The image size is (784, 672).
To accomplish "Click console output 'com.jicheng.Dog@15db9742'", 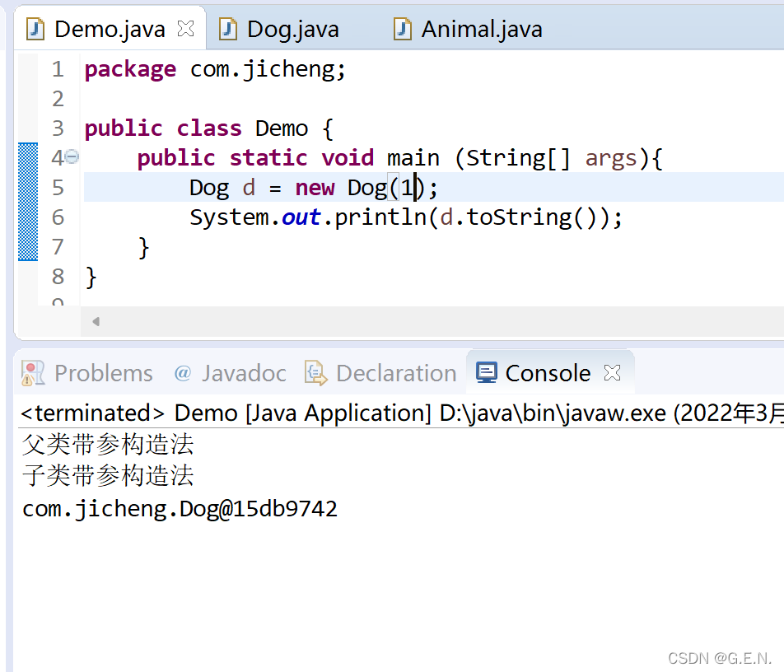I will click(x=180, y=509).
